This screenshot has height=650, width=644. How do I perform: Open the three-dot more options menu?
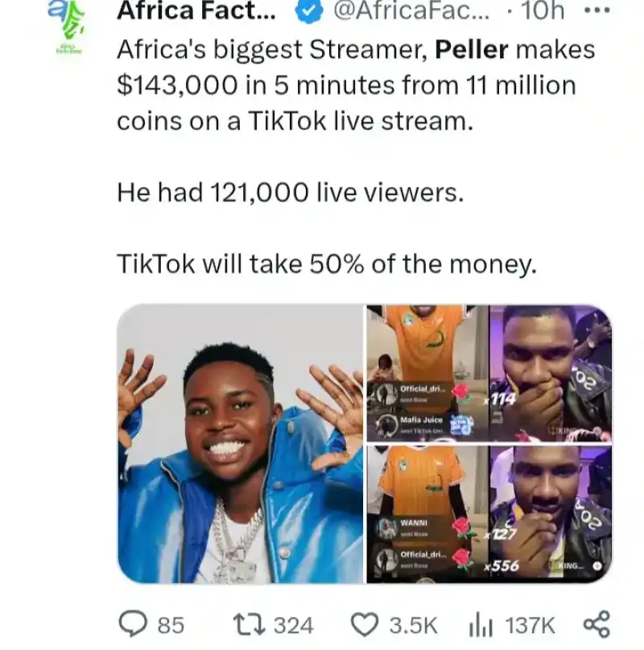click(x=597, y=10)
